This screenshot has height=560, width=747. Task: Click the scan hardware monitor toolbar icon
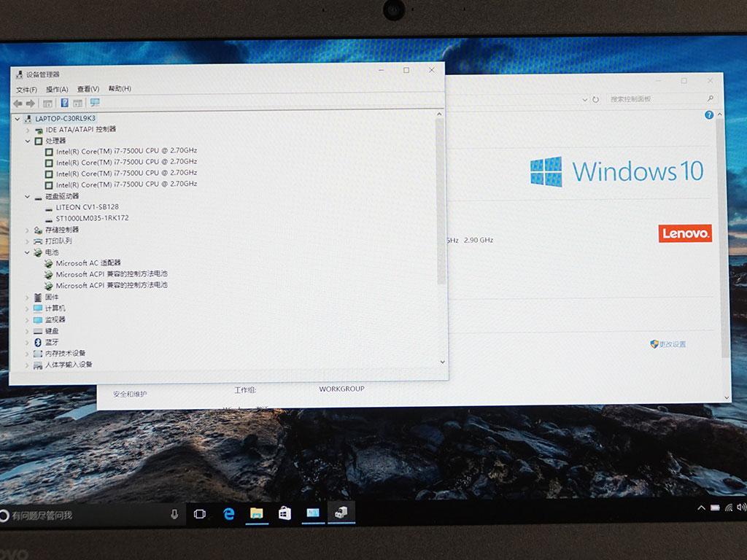[x=95, y=102]
